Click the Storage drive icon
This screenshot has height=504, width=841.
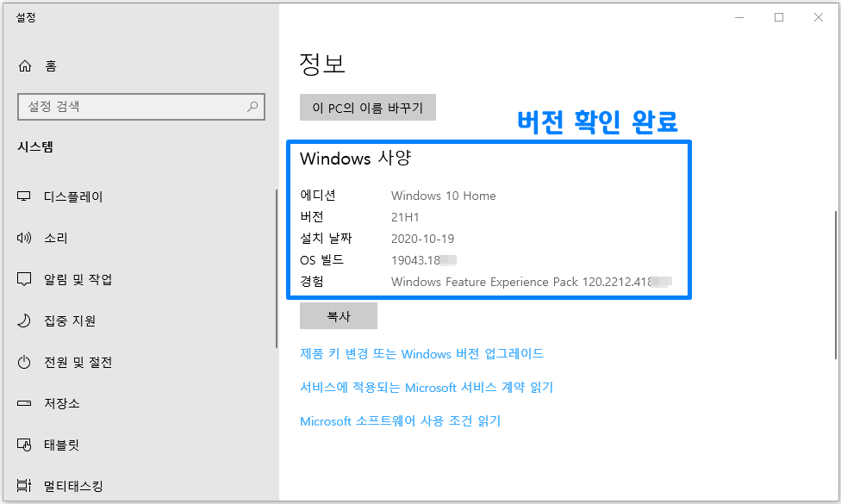point(24,403)
